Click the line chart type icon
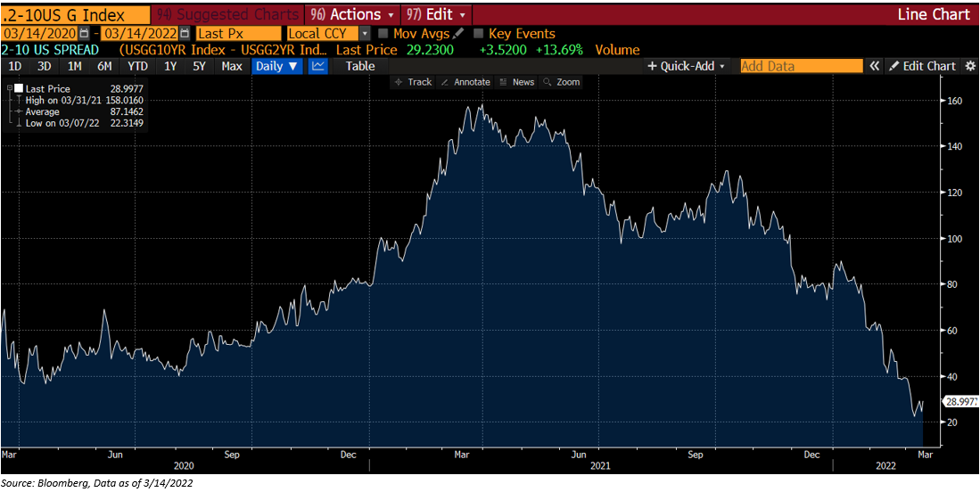The width and height of the screenshot is (980, 492). (318, 66)
